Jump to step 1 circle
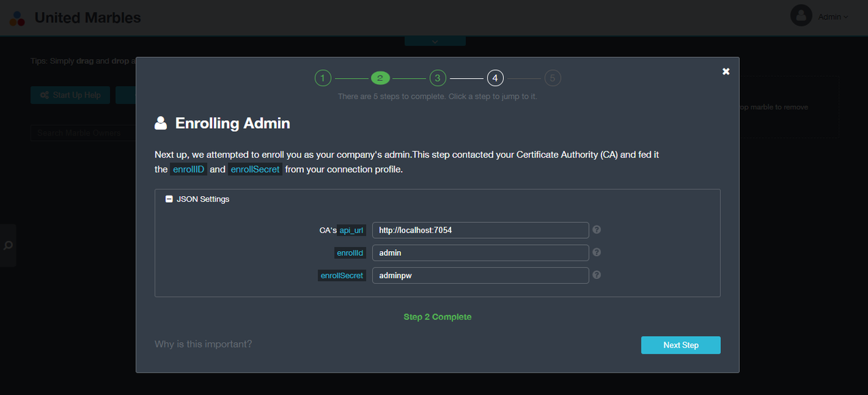The height and width of the screenshot is (395, 868). tap(323, 78)
